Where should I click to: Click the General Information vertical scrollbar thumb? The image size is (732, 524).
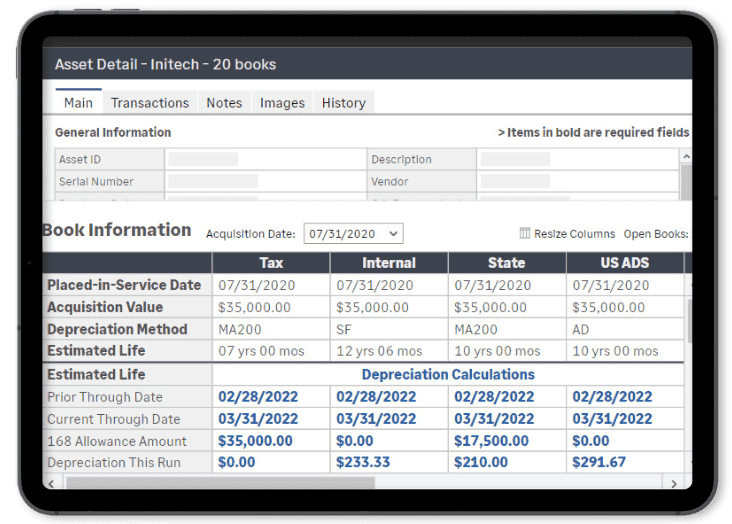(x=686, y=182)
